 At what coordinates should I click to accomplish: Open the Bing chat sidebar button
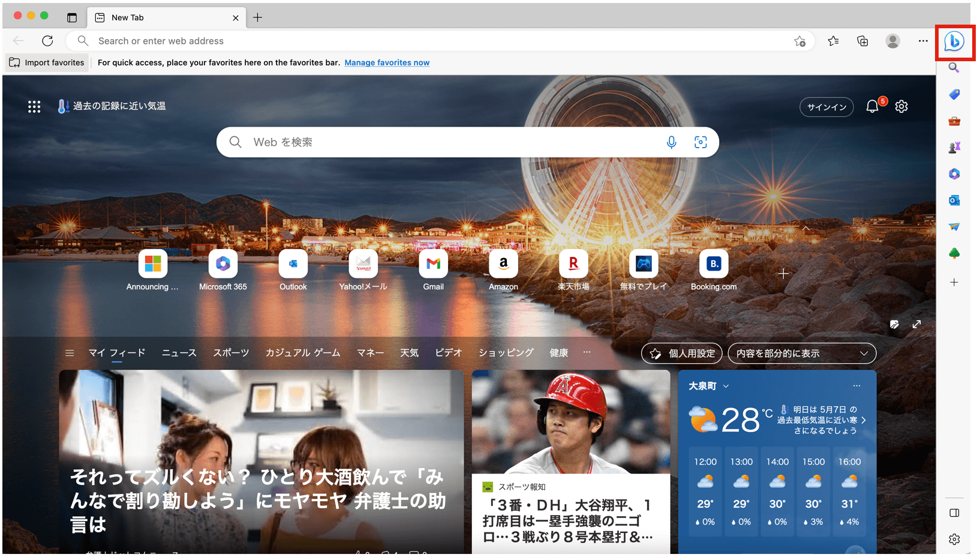pos(954,41)
